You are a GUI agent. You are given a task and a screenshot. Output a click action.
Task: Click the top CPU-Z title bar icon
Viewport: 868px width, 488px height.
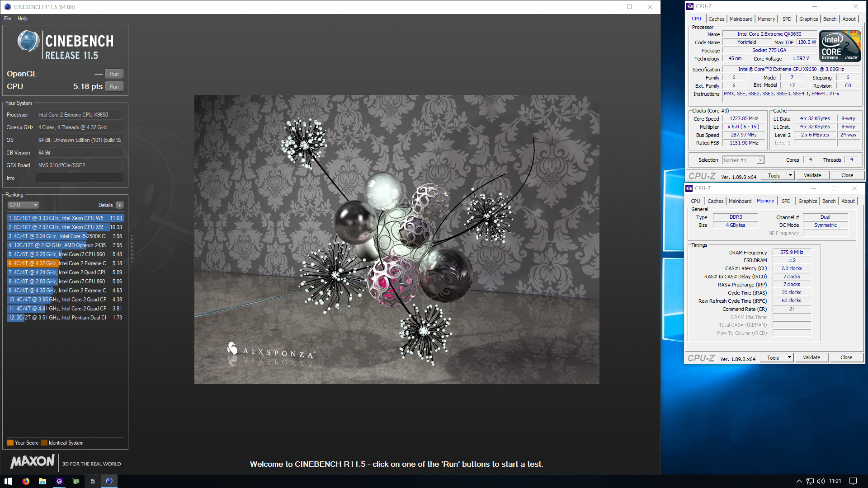click(690, 6)
